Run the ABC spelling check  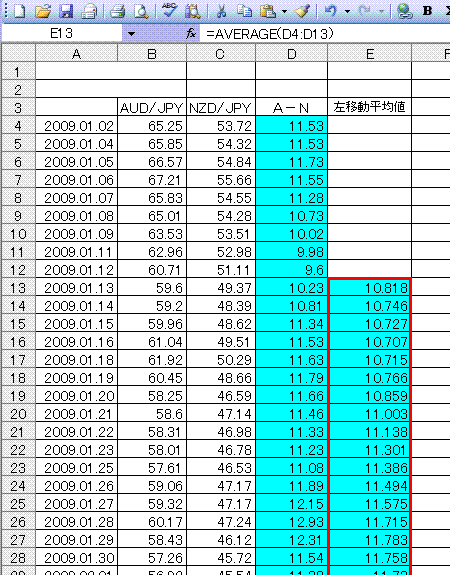click(169, 11)
